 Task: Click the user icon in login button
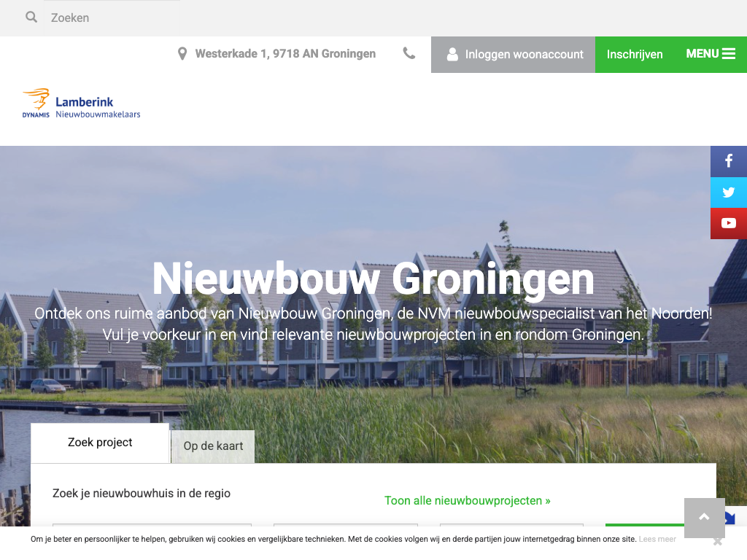[x=452, y=54]
